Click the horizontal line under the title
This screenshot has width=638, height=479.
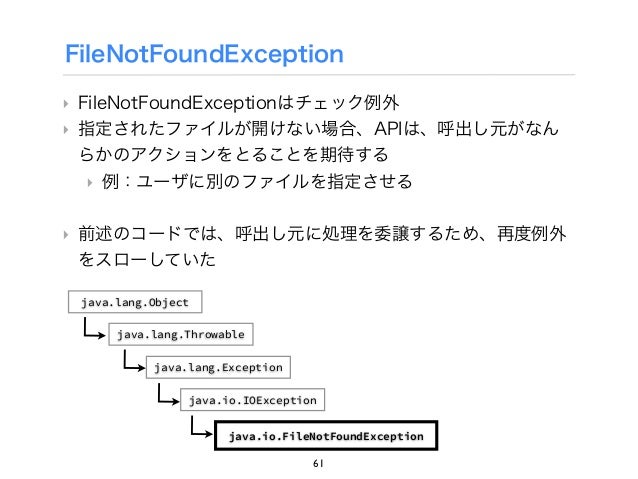coord(319,75)
